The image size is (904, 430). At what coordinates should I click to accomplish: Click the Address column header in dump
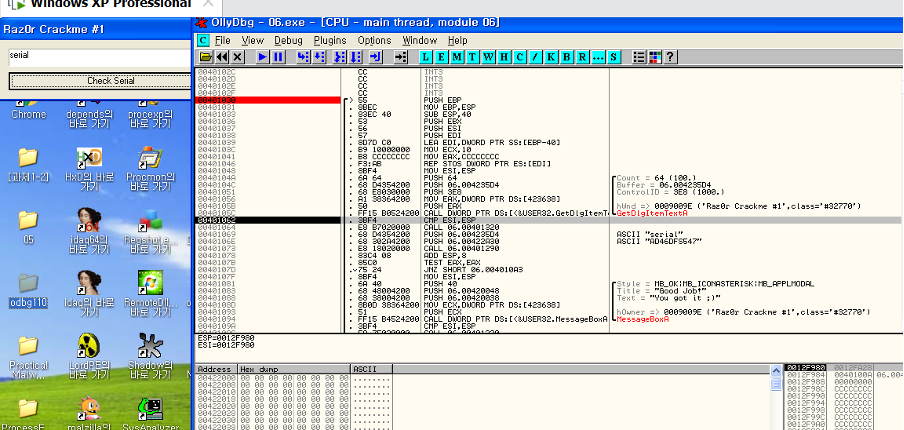coord(217,369)
